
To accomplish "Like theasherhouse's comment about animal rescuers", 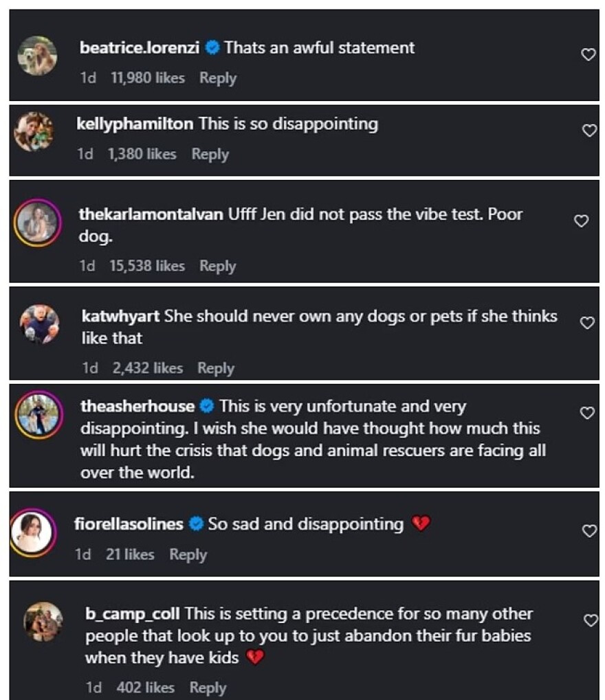I will click(587, 413).
